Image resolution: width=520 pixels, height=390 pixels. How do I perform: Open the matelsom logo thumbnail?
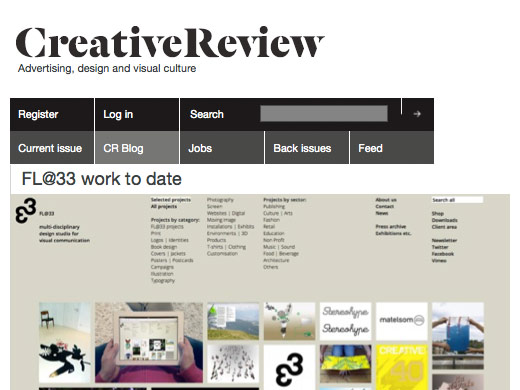point(402,321)
